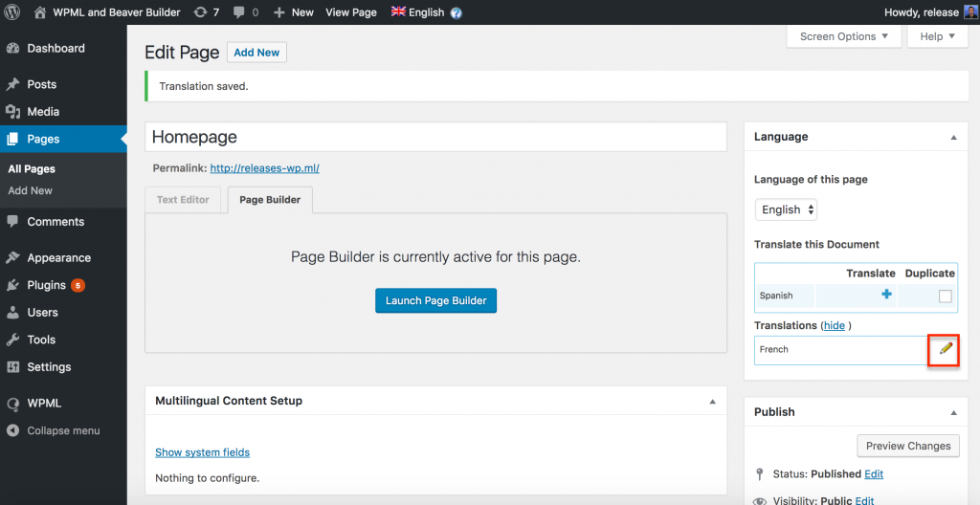Click the WPML logo icon in sidebar
This screenshot has height=505, width=980.
point(12,404)
